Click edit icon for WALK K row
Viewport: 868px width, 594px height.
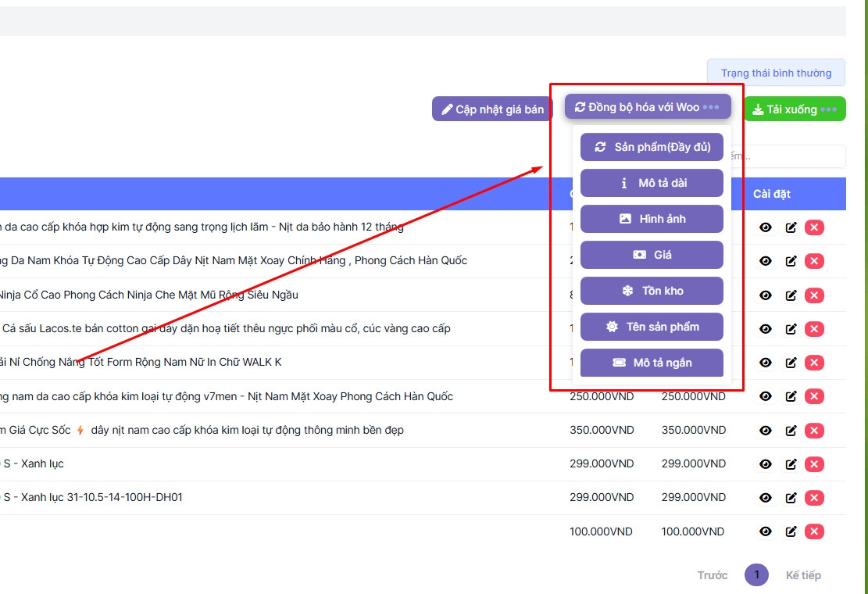click(x=791, y=363)
